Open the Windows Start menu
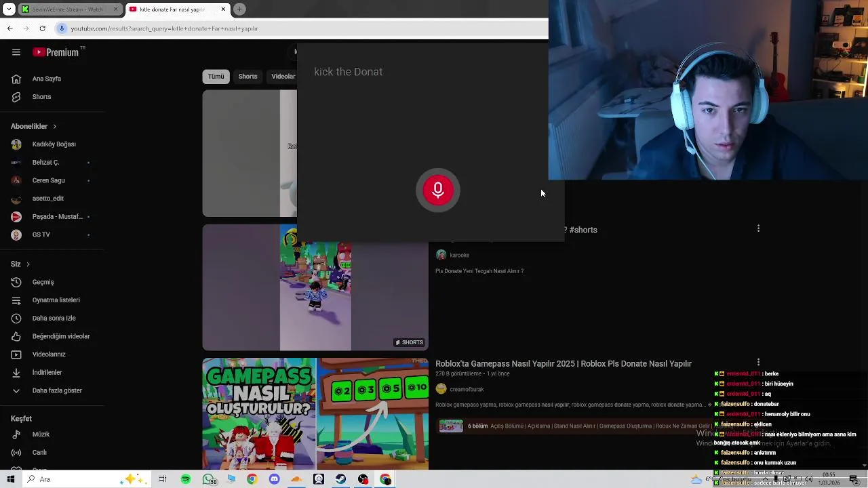 10,479
